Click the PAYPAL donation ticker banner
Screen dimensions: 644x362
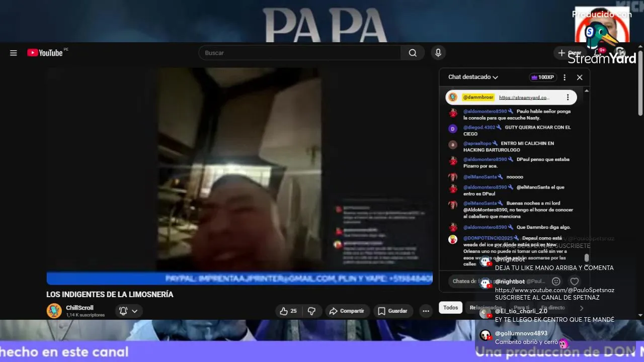point(239,278)
